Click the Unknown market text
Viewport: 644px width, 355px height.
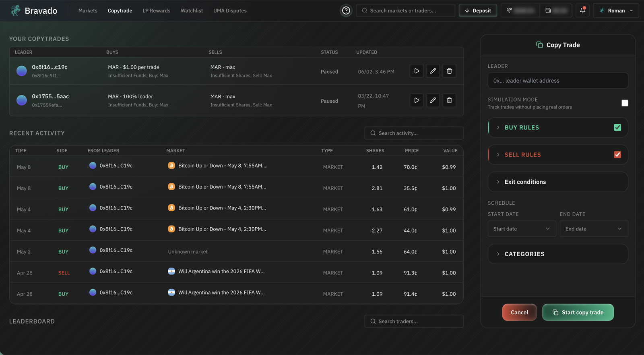[188, 251]
